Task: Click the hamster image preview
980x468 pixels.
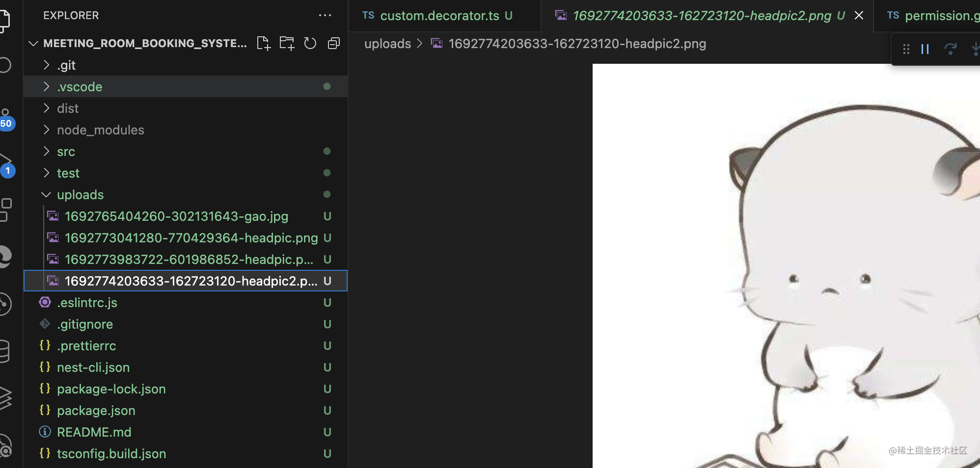Action: (x=786, y=266)
